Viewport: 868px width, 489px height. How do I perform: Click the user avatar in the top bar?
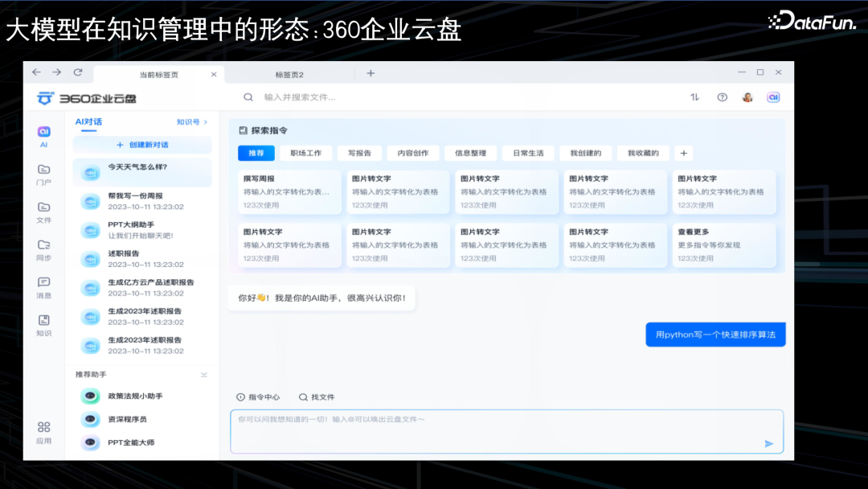click(747, 97)
